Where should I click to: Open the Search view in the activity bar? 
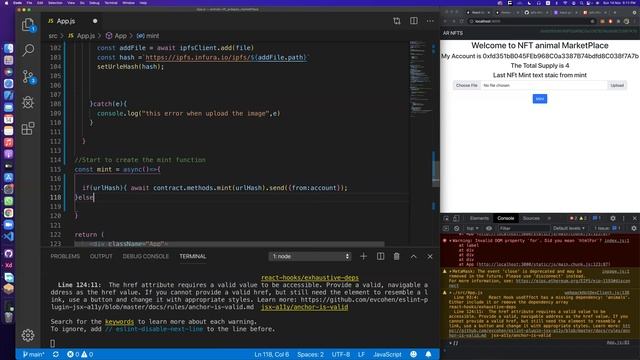[x=28, y=50]
